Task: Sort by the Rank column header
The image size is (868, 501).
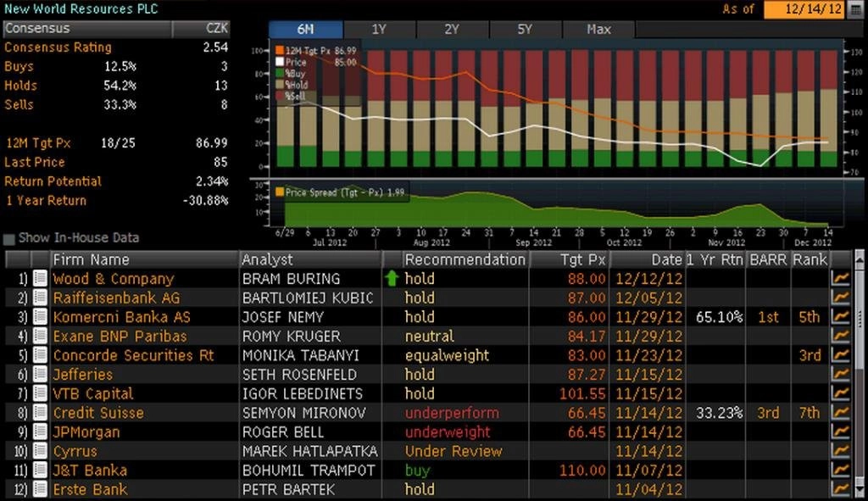Action: pos(810,259)
